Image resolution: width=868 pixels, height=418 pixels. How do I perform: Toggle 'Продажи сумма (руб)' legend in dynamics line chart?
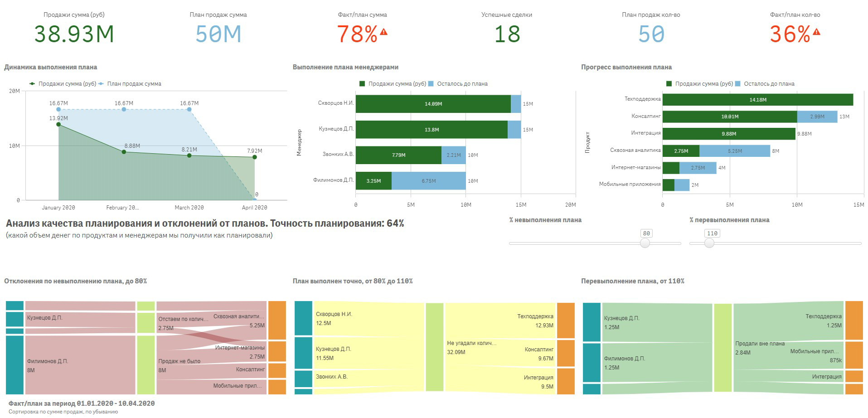pos(63,84)
